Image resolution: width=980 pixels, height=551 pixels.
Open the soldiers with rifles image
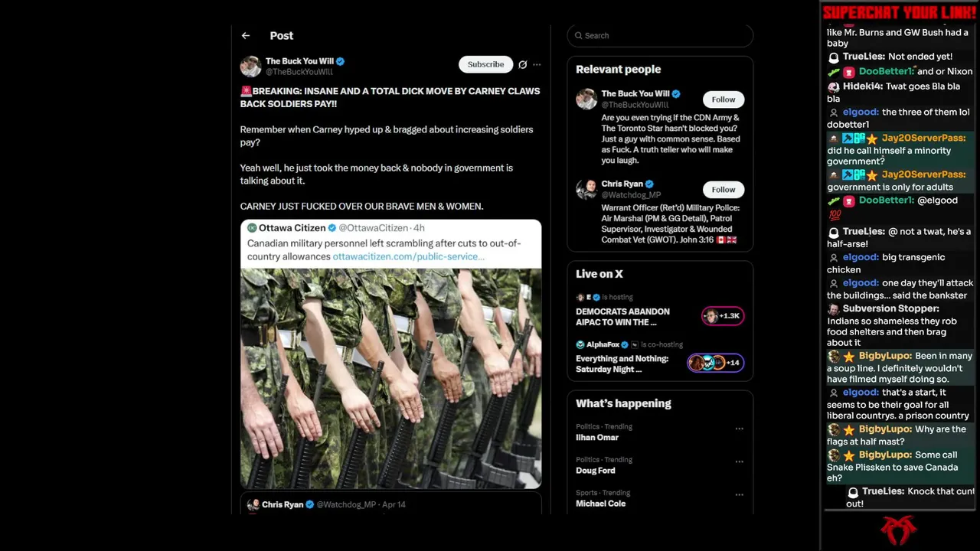tap(390, 378)
